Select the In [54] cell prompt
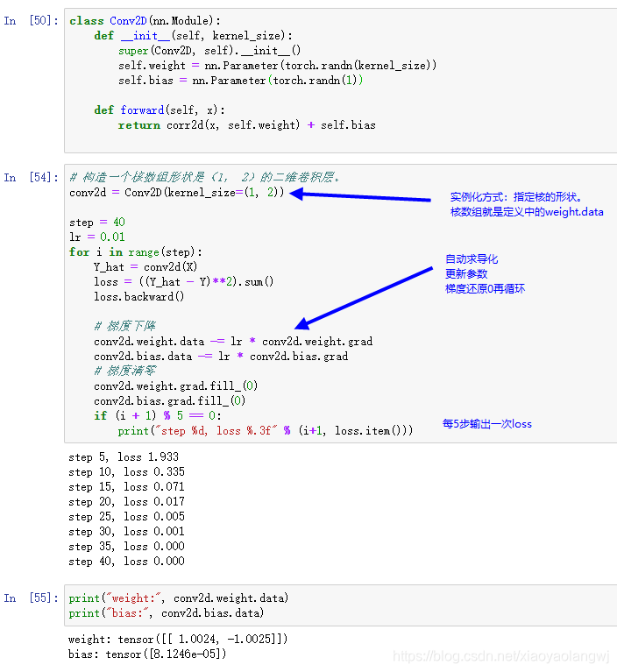Screen dimensions: 617x672 (32, 178)
